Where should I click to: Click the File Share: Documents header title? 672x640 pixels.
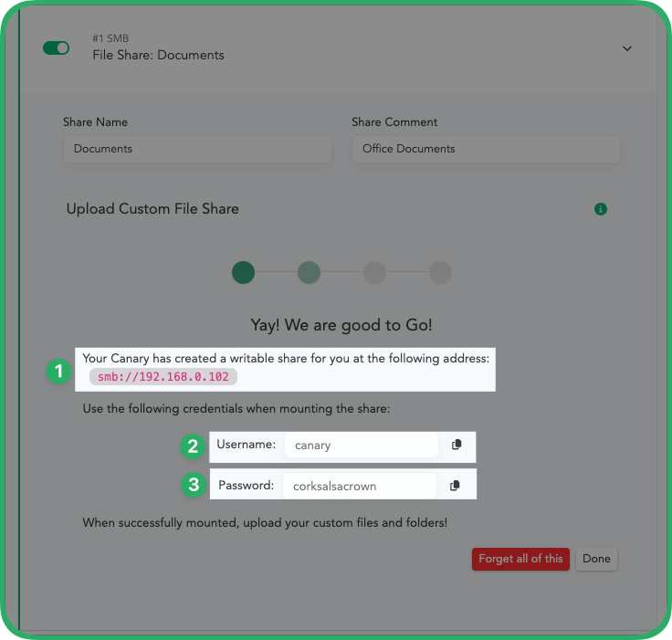coord(158,55)
